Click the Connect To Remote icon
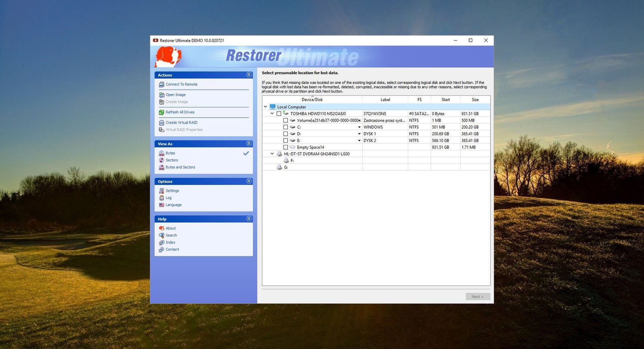This screenshot has width=644, height=349. (x=161, y=85)
